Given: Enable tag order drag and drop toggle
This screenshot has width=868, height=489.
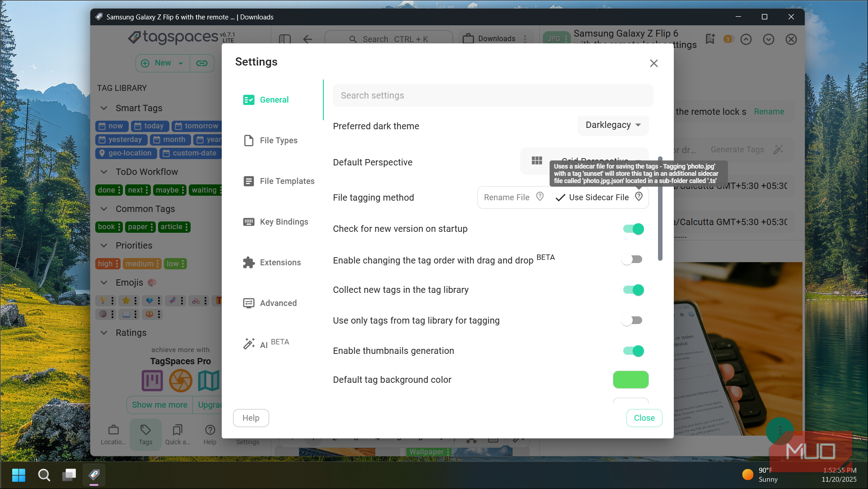Looking at the screenshot, I should [632, 259].
